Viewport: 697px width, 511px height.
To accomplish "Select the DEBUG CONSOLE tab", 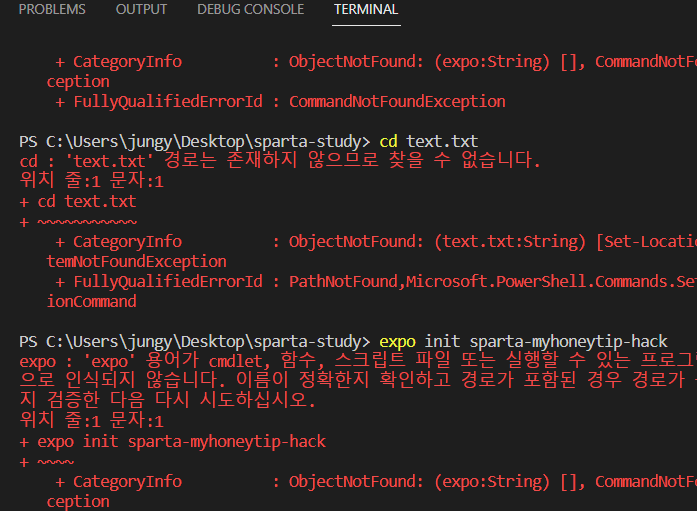I will (x=251, y=9).
